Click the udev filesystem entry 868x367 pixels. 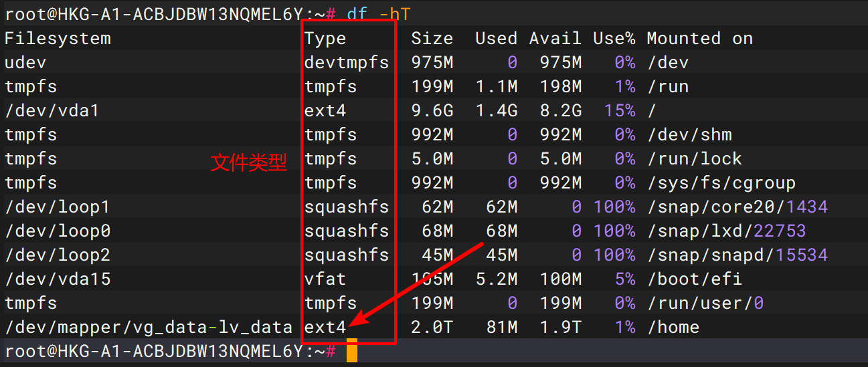tap(25, 63)
